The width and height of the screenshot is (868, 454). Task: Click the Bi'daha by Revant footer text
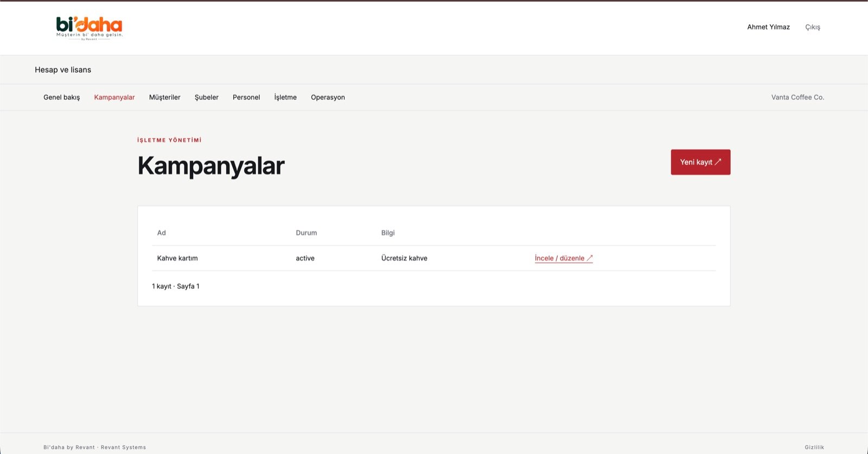point(94,447)
